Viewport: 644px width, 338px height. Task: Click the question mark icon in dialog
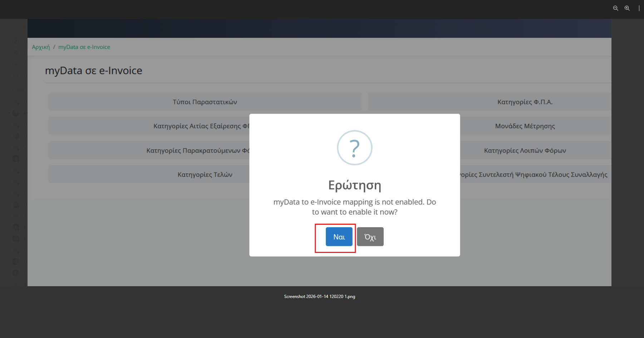[x=354, y=148]
